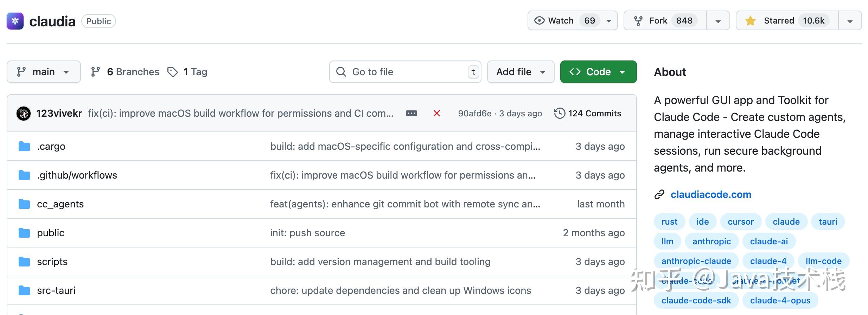Select the cursor topic tag
The image size is (868, 315).
point(741,222)
